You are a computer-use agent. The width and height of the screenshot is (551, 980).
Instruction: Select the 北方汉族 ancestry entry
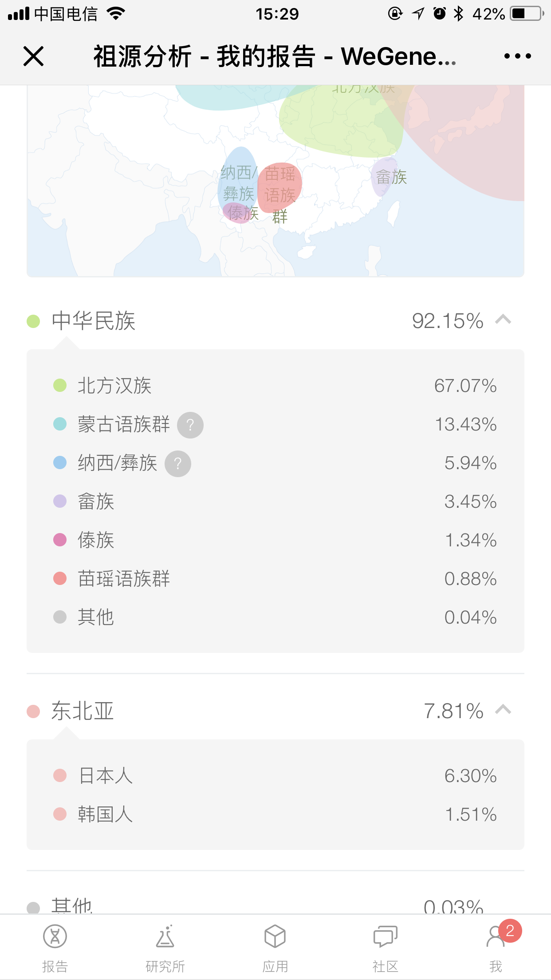[114, 385]
